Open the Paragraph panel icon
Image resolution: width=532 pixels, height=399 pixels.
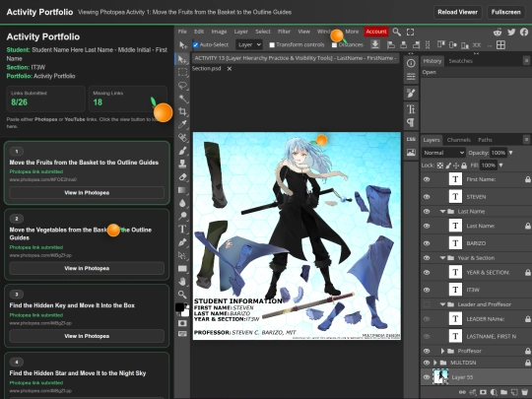(411, 122)
